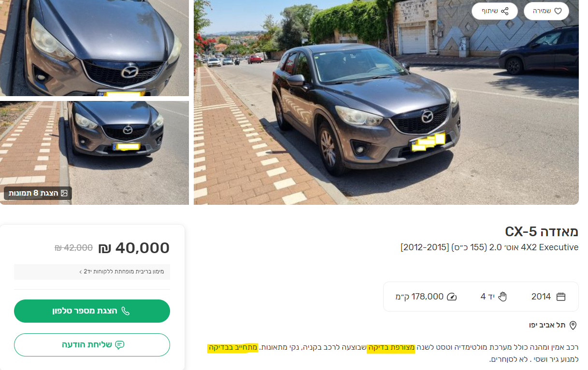Click the current price 40,000 ₪
This screenshot has width=588, height=370.
[134, 248]
